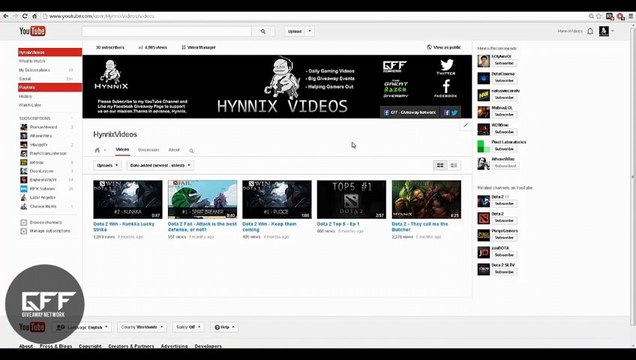Image resolution: width=636 pixels, height=360 pixels.
Task: Click the page's vertical scrollbar
Action: [632, 176]
